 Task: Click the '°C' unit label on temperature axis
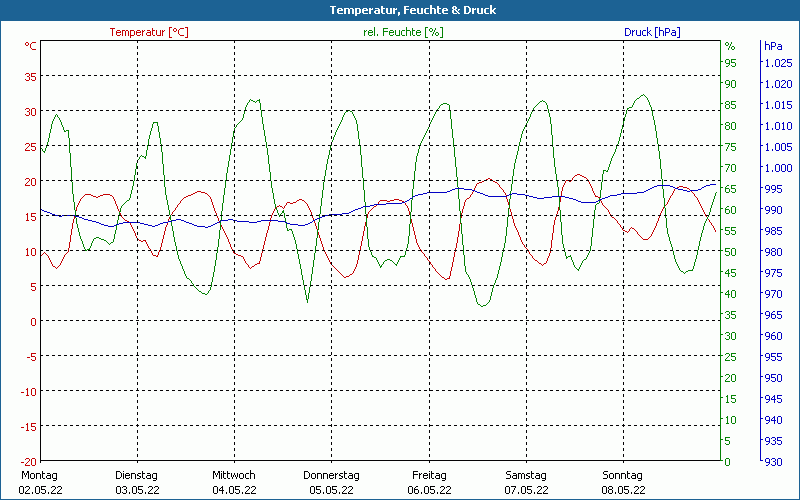(x=31, y=46)
